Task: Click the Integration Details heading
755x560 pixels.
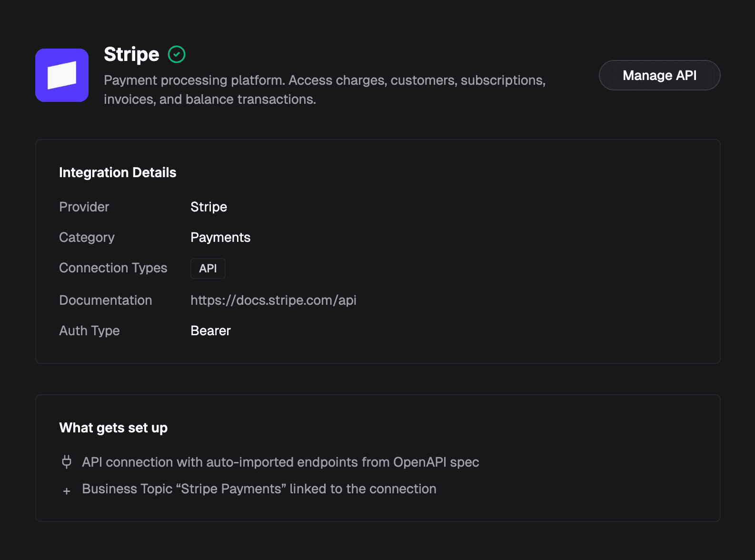Action: pyautogui.click(x=118, y=172)
